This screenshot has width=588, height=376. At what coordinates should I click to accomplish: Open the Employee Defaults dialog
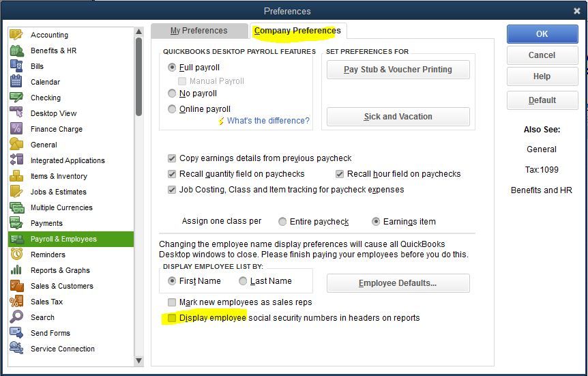(x=398, y=283)
